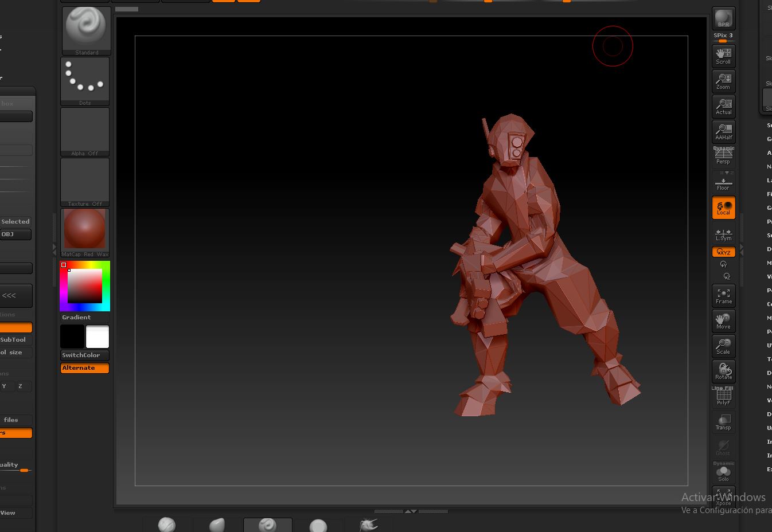Screen dimensions: 772x532
Task: Select the Scale view tool
Action: [x=723, y=346]
